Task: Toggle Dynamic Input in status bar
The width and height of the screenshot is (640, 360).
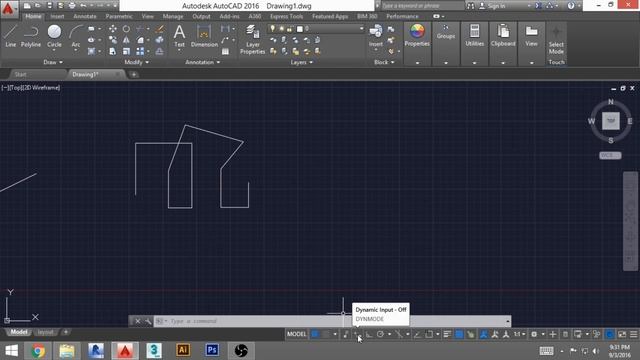Action: click(358, 334)
